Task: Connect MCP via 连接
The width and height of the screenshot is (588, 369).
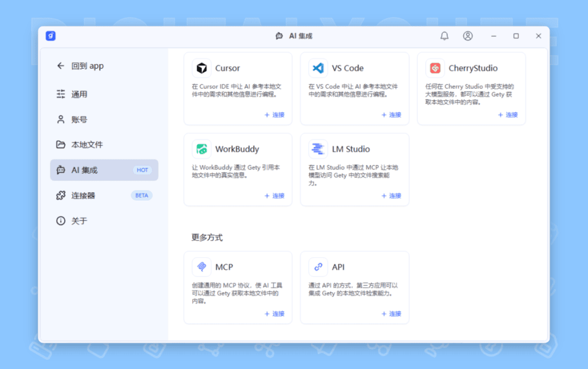Action: 274,314
